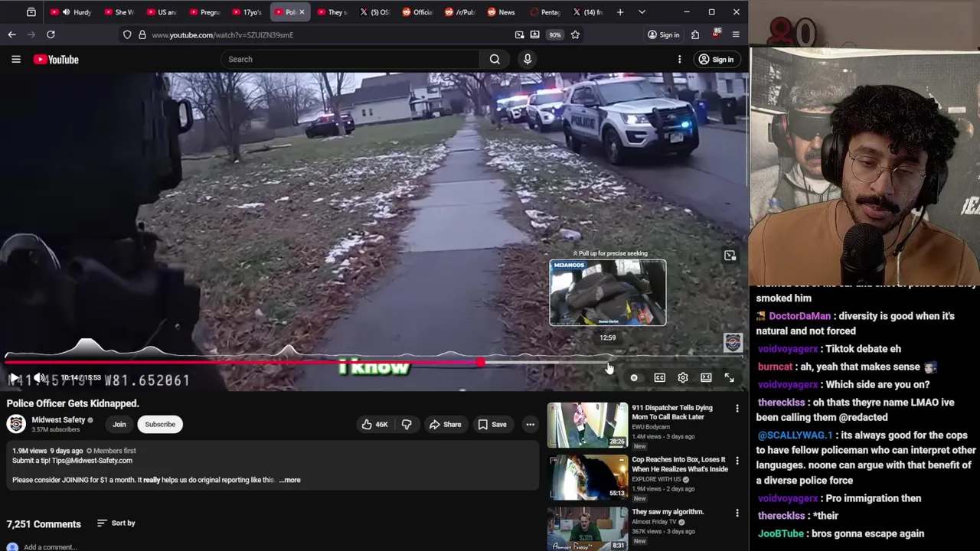Open the YouTube guide hamburger menu
980x551 pixels.
coord(15,59)
